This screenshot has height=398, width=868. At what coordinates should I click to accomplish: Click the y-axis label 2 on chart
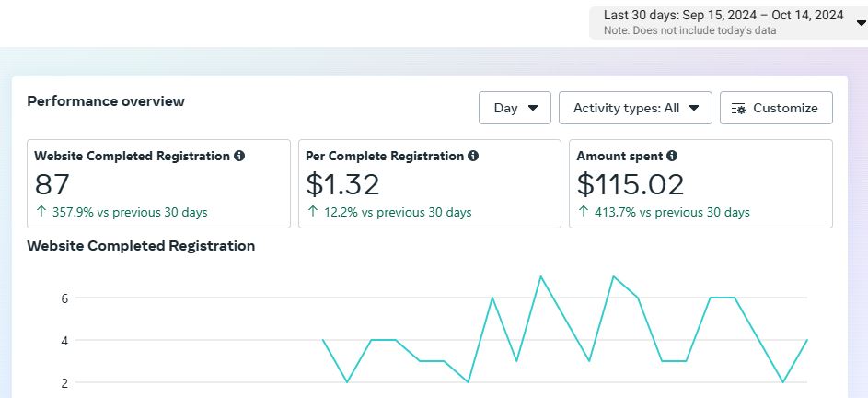coord(65,382)
